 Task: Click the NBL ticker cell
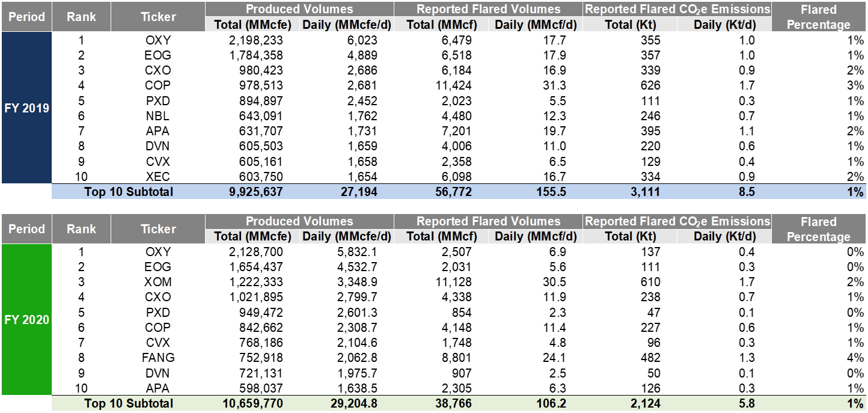pyautogui.click(x=158, y=116)
